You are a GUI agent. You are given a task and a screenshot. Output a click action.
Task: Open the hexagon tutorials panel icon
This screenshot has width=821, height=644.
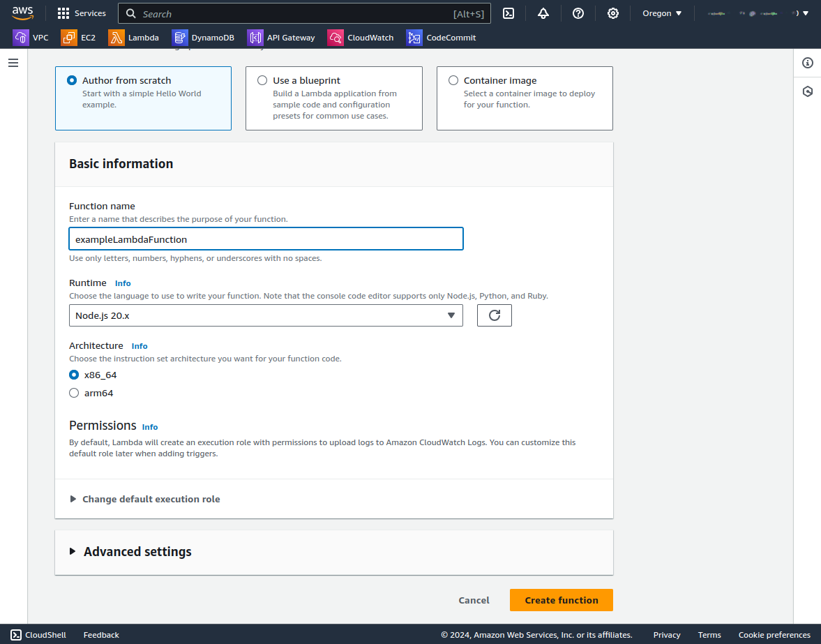tap(807, 91)
